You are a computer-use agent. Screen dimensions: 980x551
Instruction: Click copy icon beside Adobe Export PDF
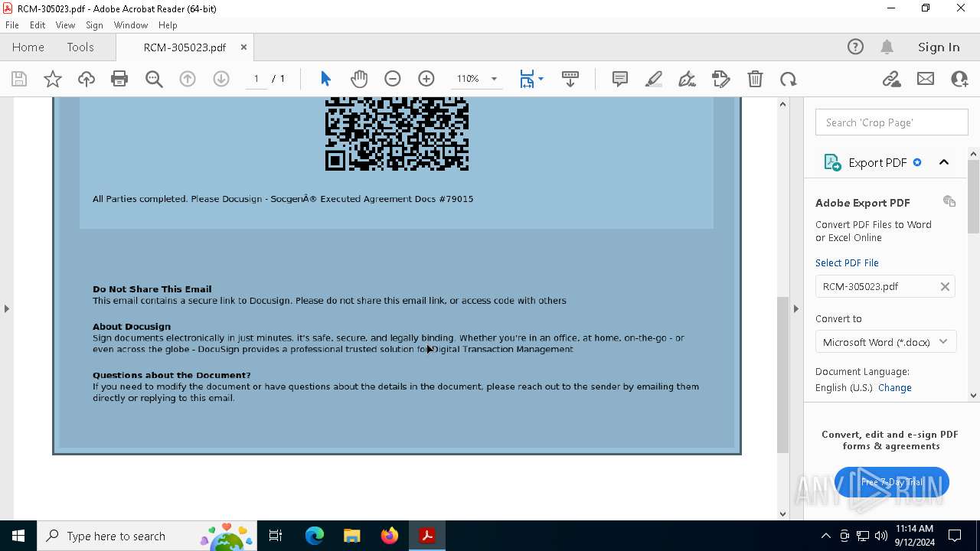[949, 201]
